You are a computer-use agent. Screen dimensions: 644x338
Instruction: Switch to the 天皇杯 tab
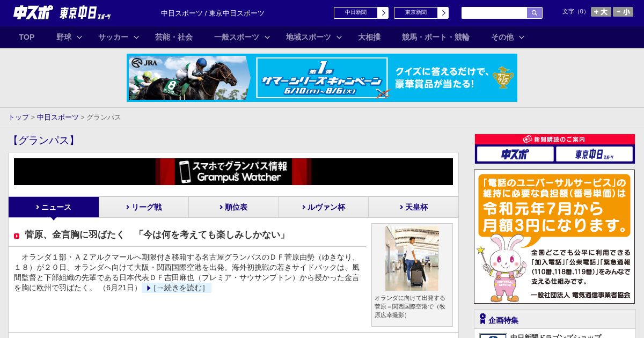pos(413,207)
